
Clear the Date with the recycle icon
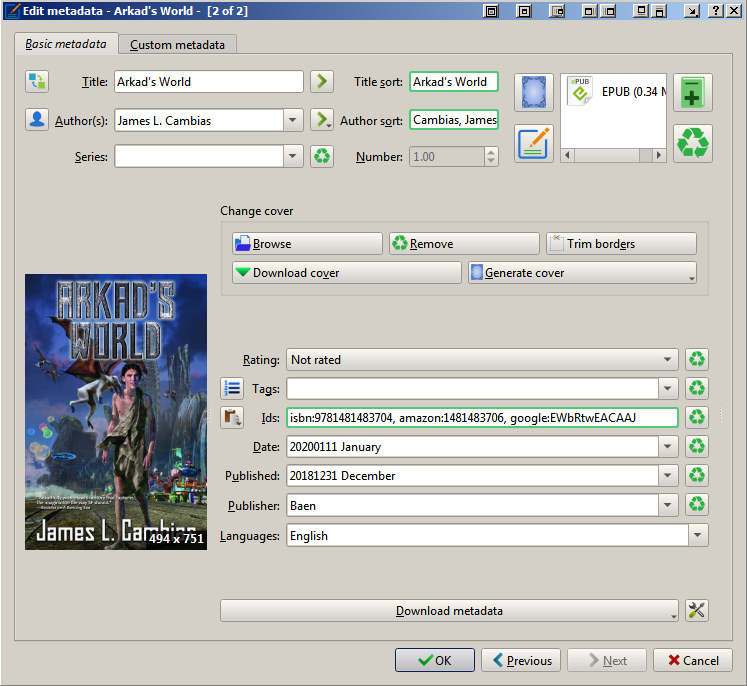[x=697, y=446]
